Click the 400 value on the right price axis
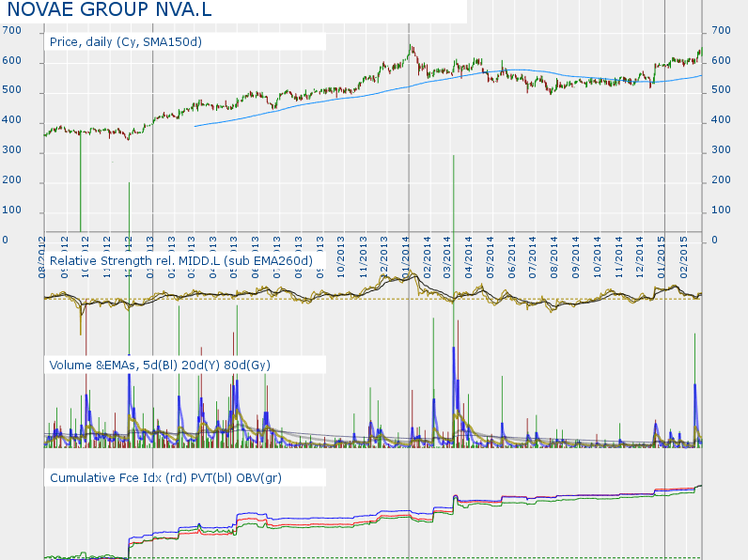748x560 pixels. point(721,119)
